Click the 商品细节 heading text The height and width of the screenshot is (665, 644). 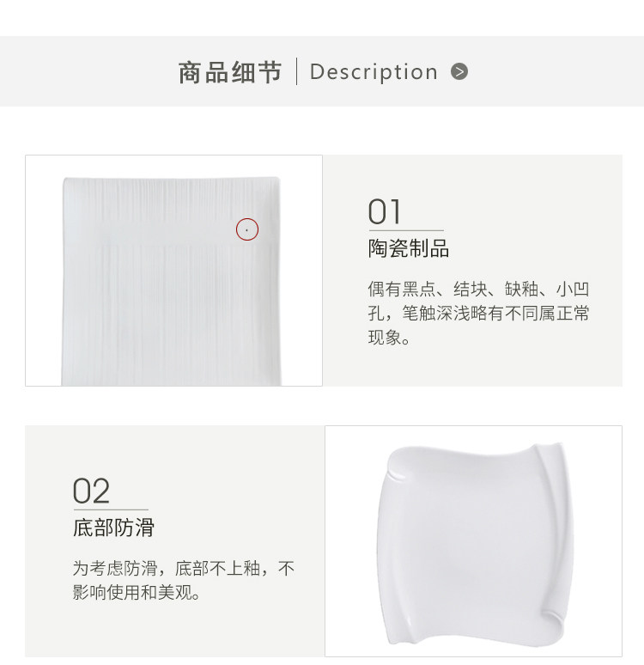[230, 72]
